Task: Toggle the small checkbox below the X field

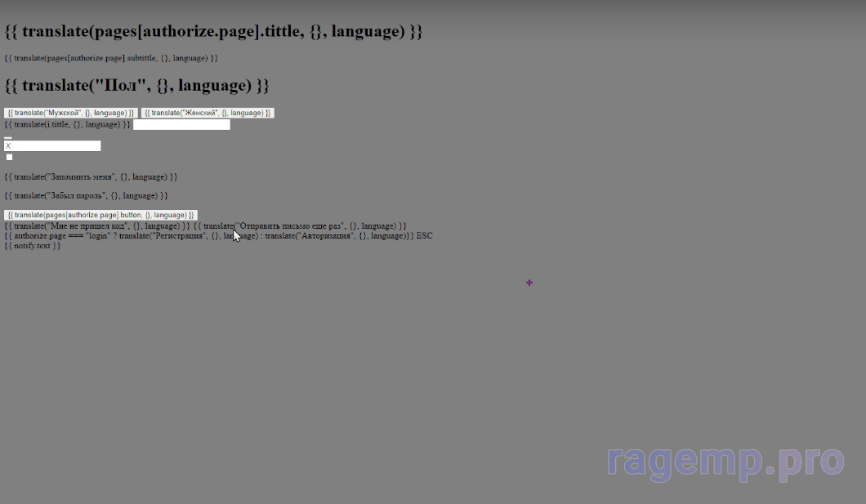Action: pos(10,157)
